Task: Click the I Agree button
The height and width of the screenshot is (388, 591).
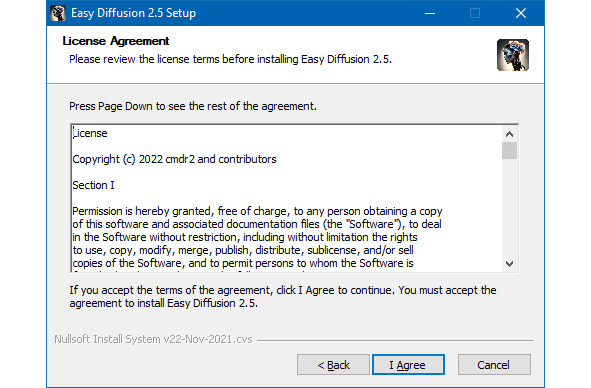Action: (x=408, y=365)
